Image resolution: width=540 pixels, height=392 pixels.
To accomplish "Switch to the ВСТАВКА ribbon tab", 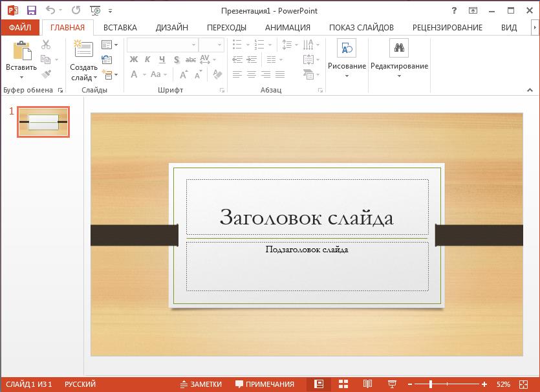I will [120, 27].
